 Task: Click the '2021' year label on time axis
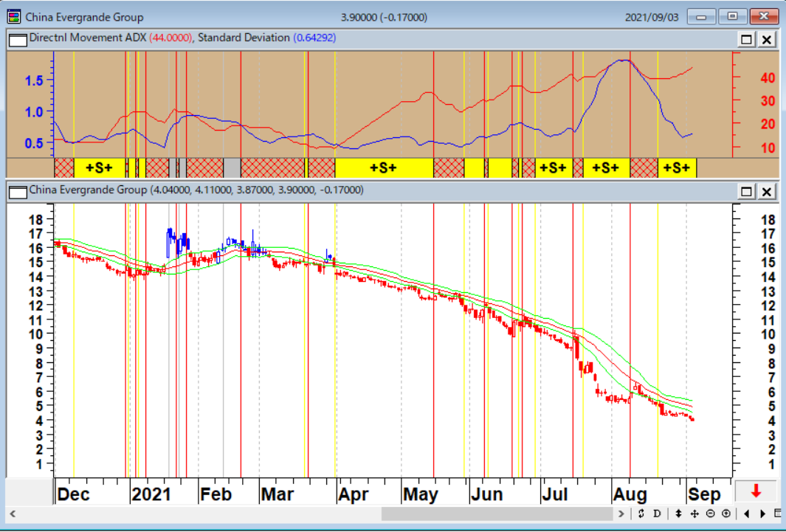(x=151, y=494)
